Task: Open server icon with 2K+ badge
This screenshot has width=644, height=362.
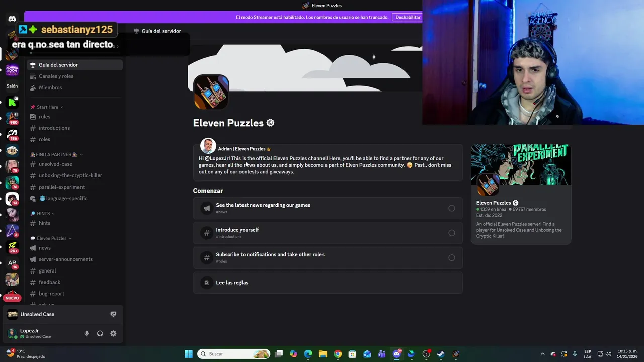Action: 12,247
